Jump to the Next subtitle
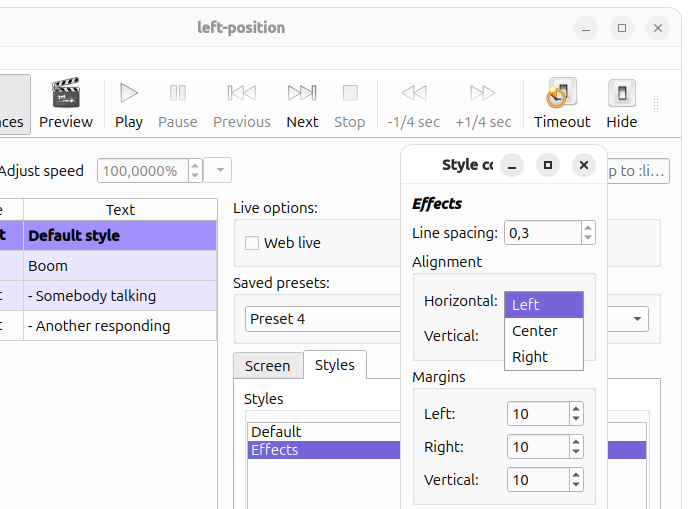This screenshot has width=690, height=509. coord(302,104)
